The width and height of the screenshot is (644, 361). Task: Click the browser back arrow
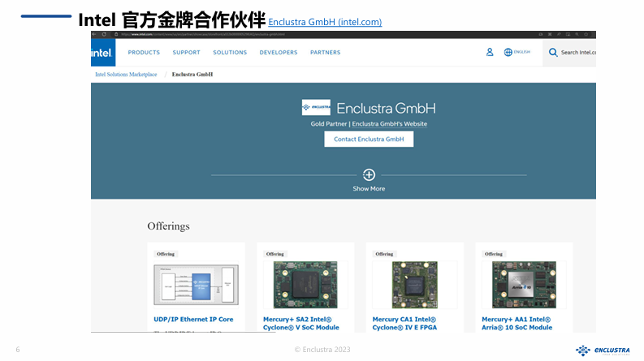pyautogui.click(x=94, y=34)
